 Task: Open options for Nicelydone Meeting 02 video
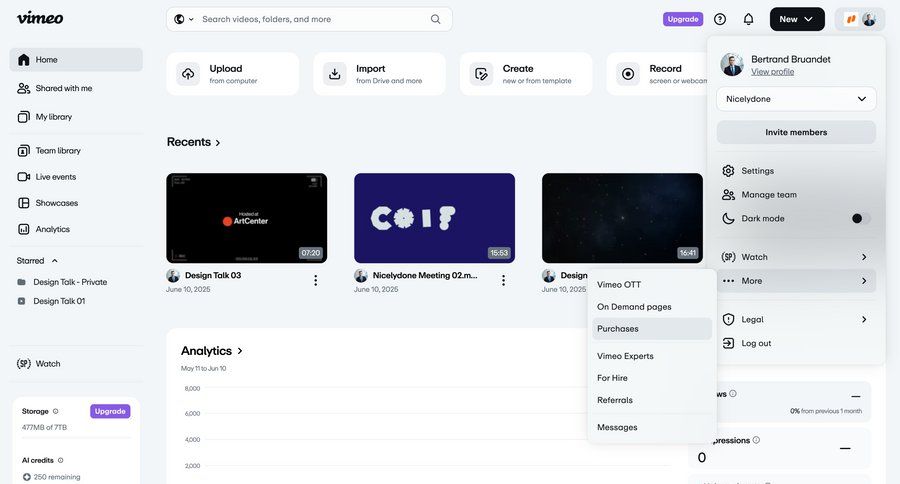[x=503, y=280]
